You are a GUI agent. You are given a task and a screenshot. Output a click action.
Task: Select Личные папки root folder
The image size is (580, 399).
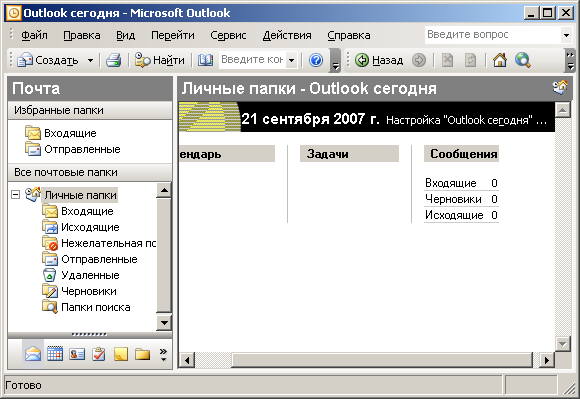[80, 195]
